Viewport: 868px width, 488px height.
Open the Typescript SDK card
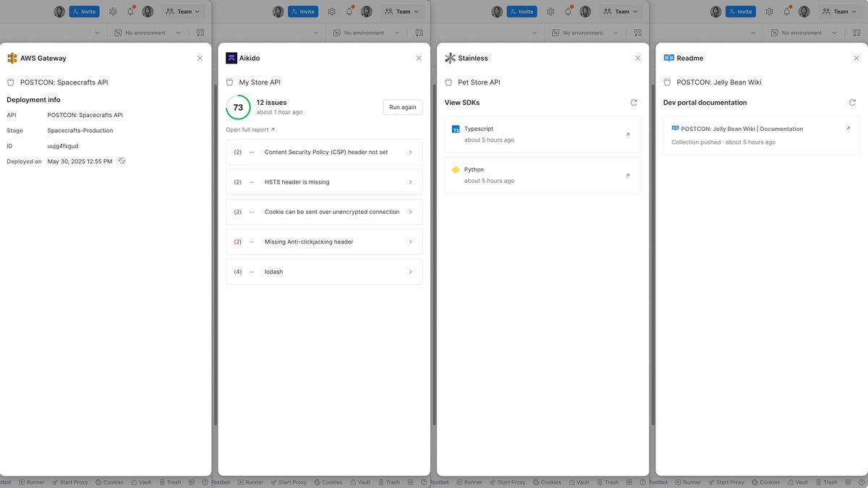542,134
